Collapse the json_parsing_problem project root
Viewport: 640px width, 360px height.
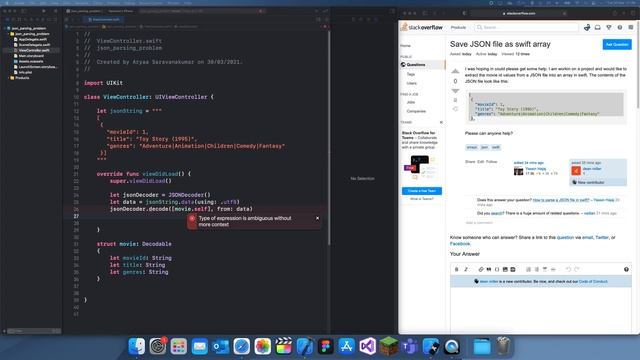[5, 29]
